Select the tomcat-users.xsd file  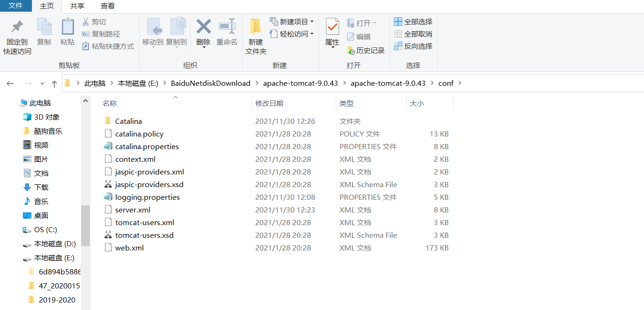coord(144,235)
